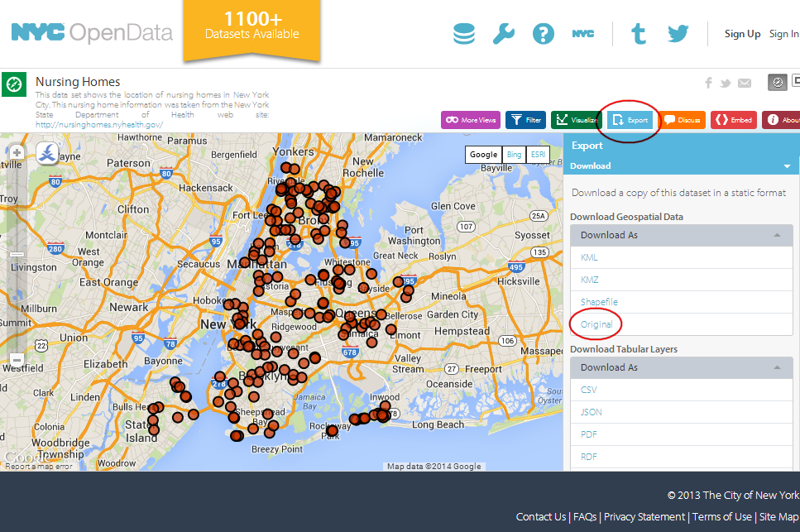Click the Sign Up link
The image size is (800, 532).
coord(742,34)
